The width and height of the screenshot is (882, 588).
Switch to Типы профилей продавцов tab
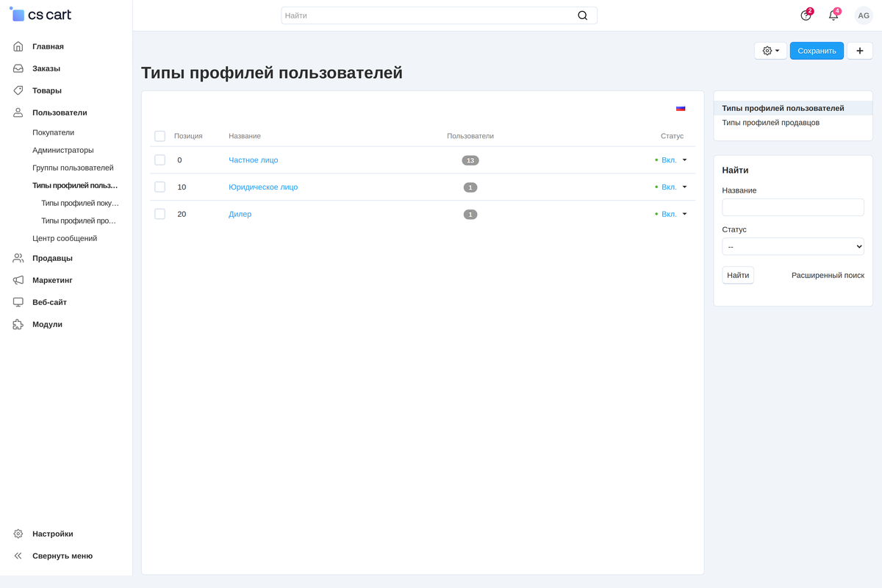770,123
